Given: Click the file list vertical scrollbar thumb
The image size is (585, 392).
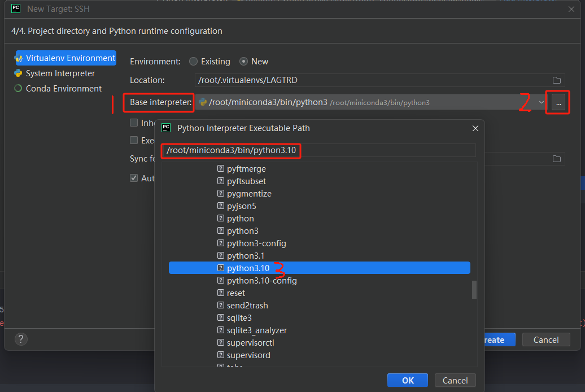Looking at the screenshot, I should (x=474, y=290).
